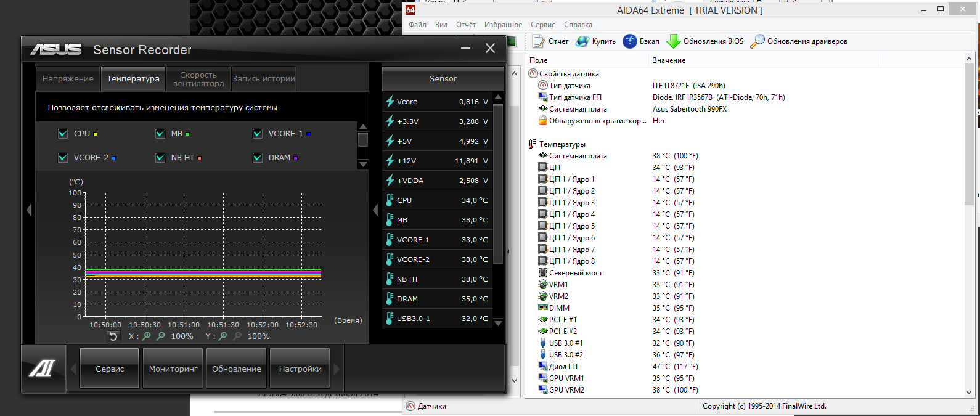Click the down arrow at Sensor Recorder's bottom right

coord(514,381)
